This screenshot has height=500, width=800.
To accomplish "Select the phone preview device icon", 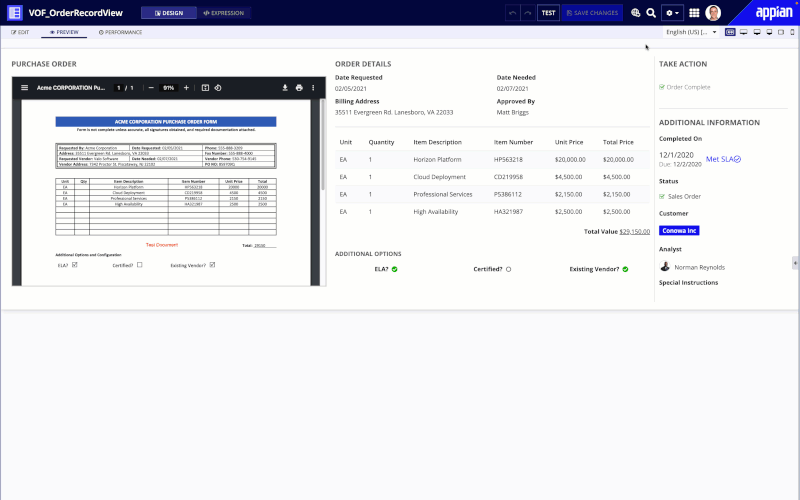I will click(x=792, y=32).
